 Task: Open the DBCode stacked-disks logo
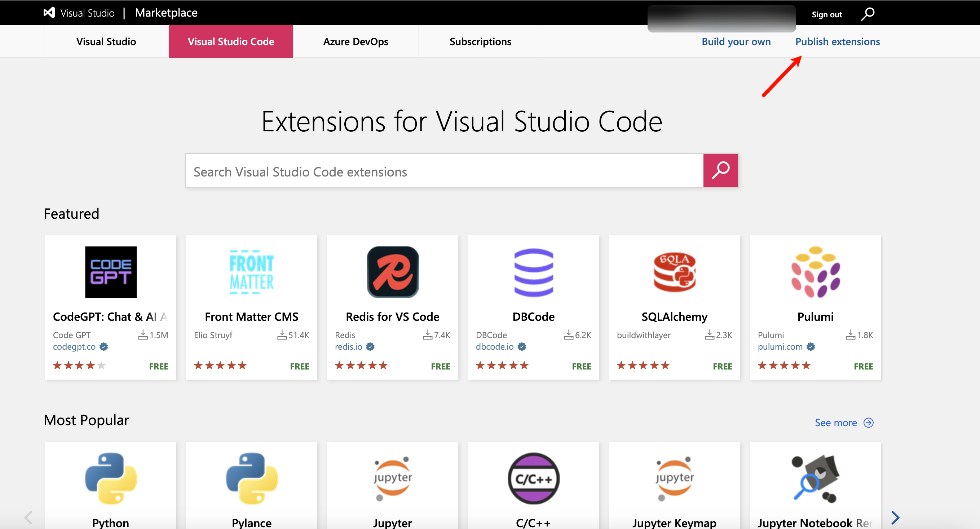(533, 272)
